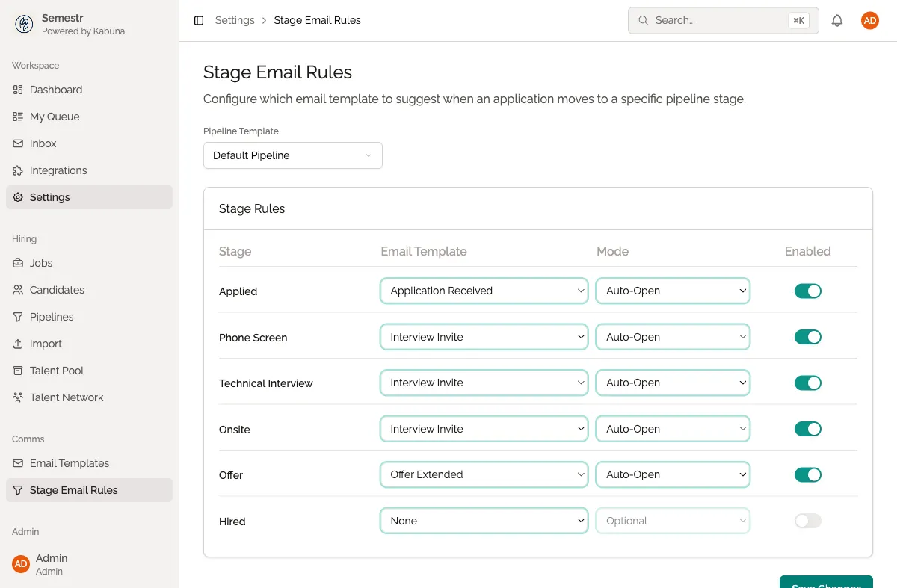Open Integrations puzzle icon

(x=18, y=170)
